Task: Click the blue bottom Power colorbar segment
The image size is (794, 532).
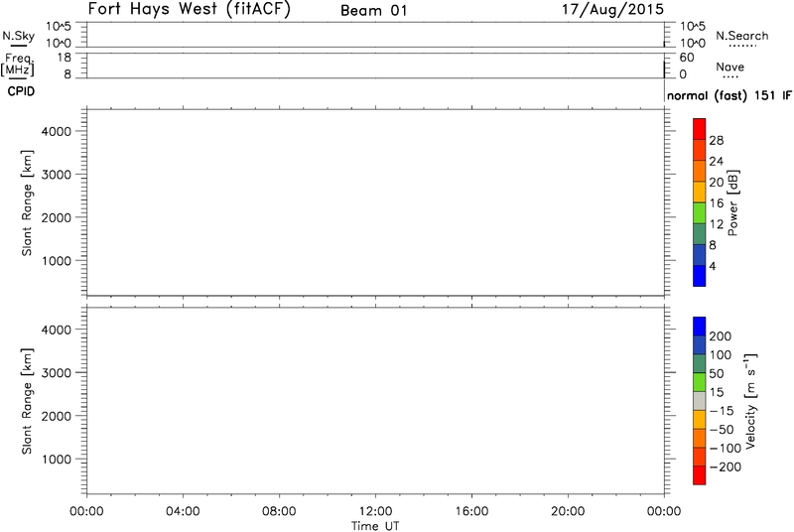Action: (699, 276)
